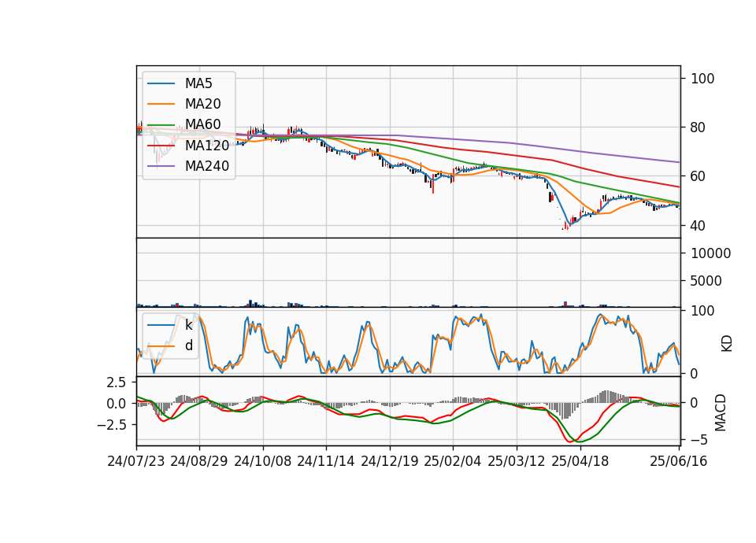Click the 60 price axis tick

(699, 176)
